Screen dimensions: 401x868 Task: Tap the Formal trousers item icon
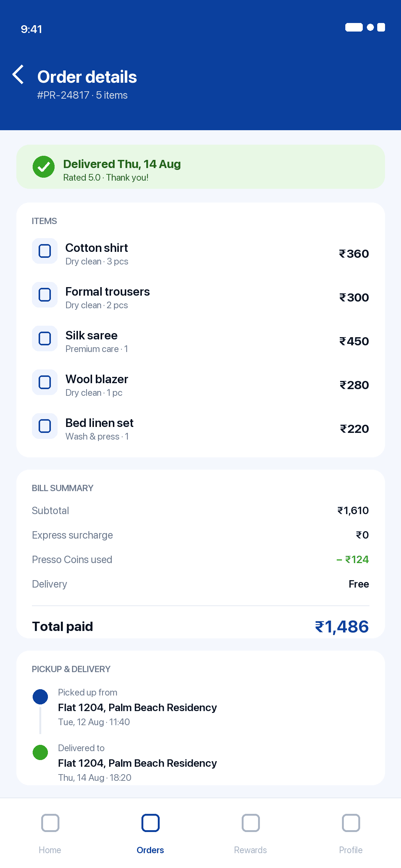pyautogui.click(x=45, y=295)
